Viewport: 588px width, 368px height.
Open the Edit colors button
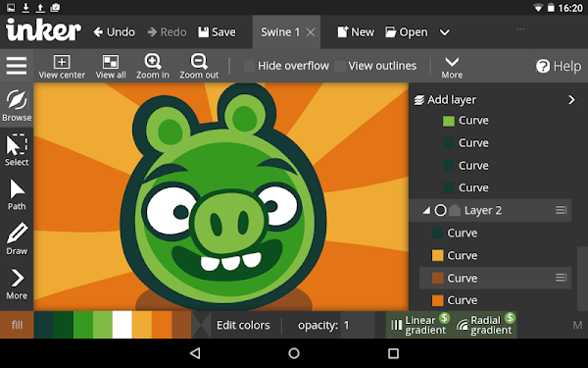[243, 325]
